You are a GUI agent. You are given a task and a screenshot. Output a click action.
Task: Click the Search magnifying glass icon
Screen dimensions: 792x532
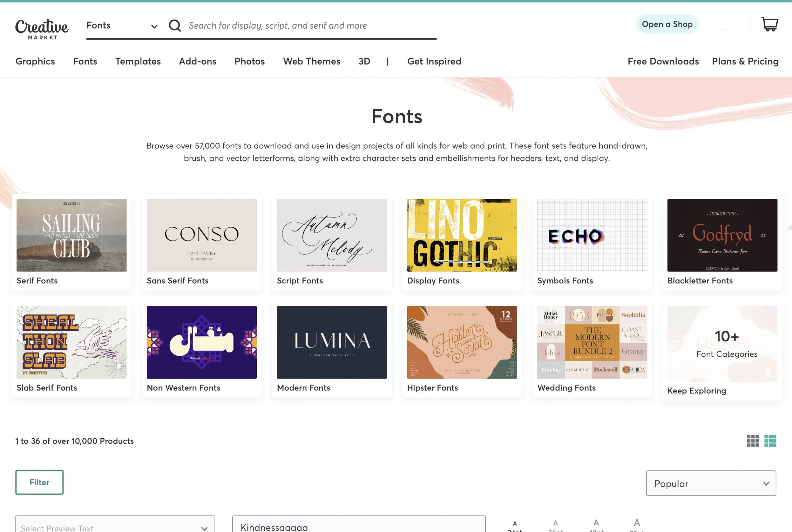click(174, 25)
